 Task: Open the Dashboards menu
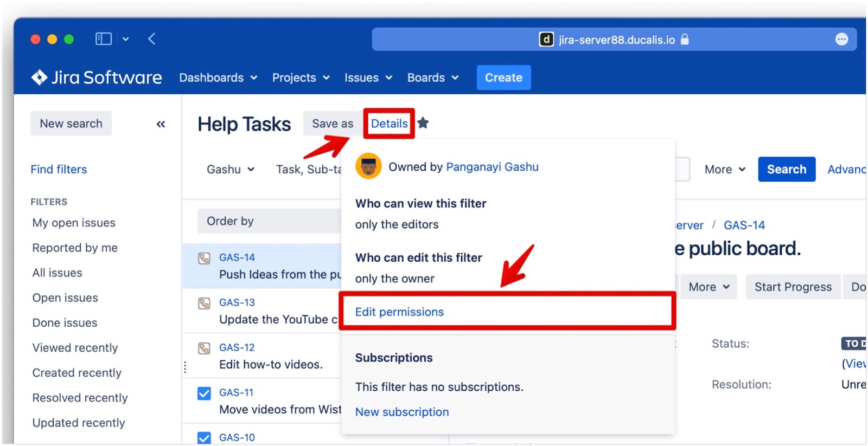218,77
